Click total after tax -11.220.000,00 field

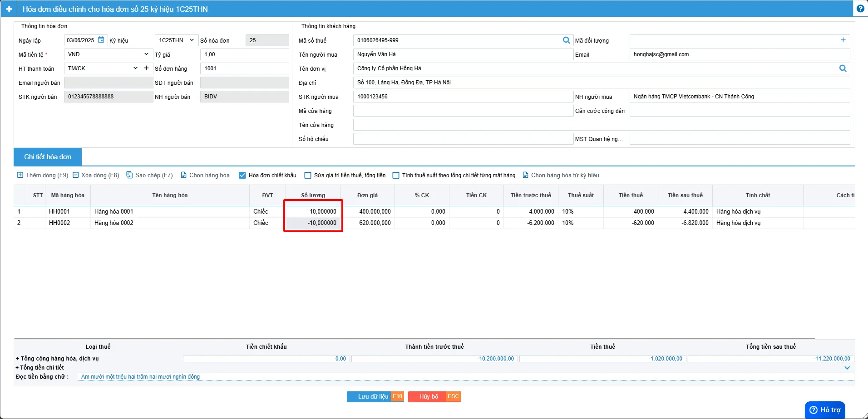click(x=771, y=359)
